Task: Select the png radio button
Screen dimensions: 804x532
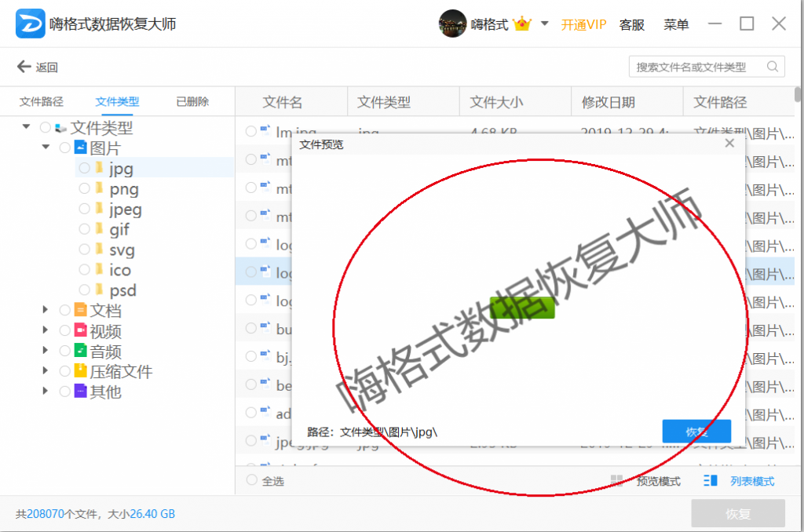Action: point(85,188)
